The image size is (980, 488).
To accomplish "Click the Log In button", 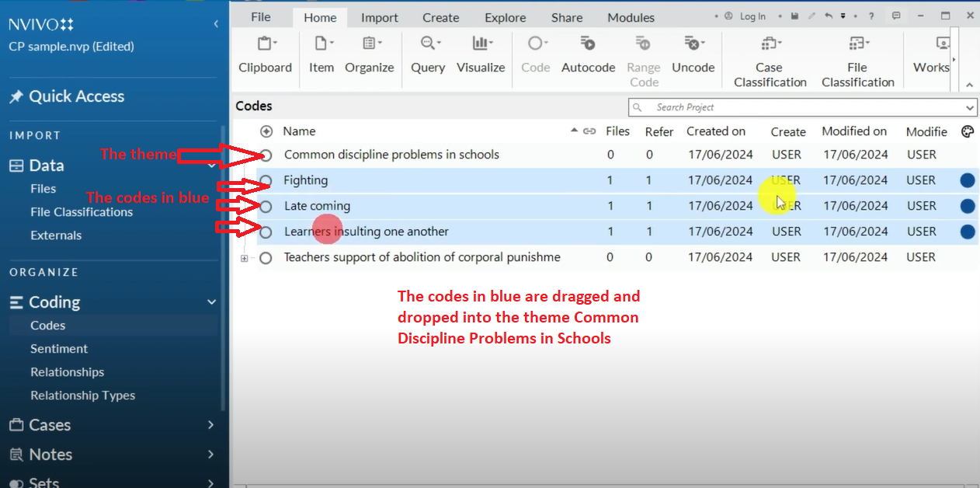I will 745,16.
